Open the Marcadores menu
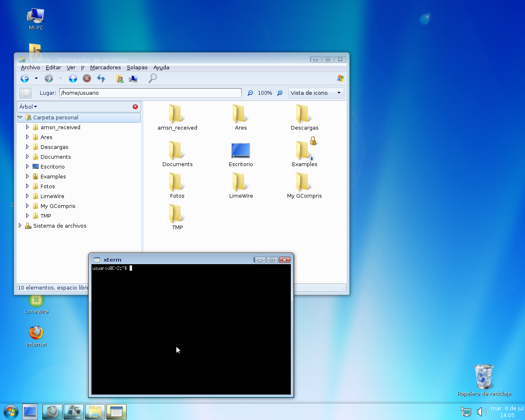525x420 pixels. (105, 68)
